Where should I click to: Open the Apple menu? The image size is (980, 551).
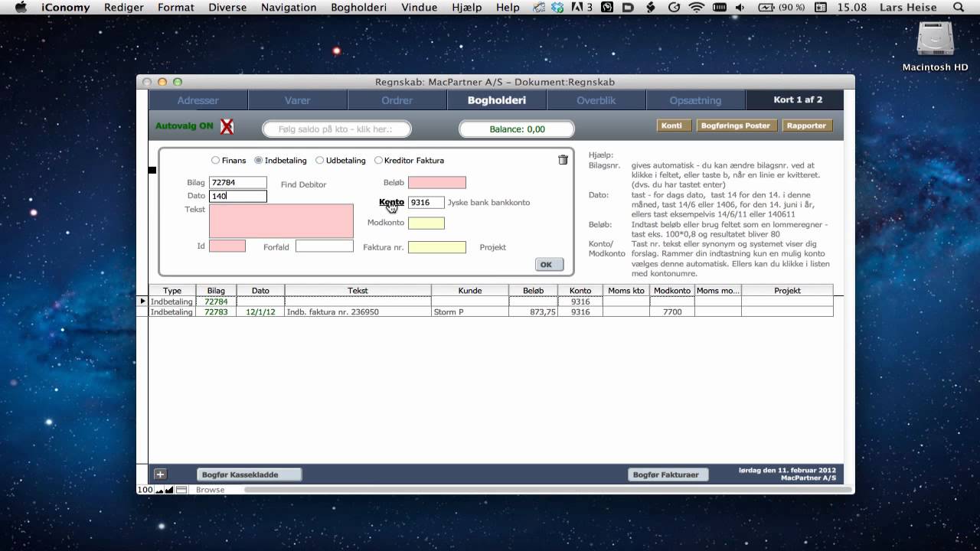tap(21, 7)
